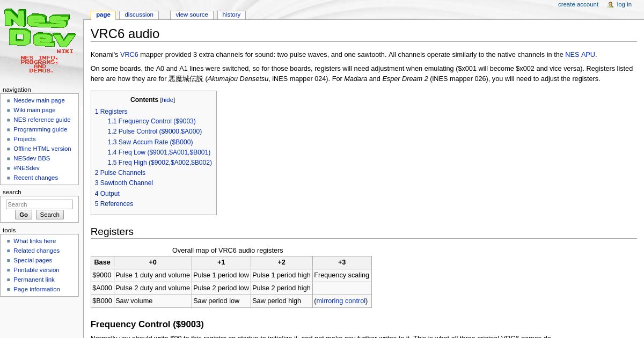
Task: Go to 1.3 Saw Accum Rate ($B000)
Action: click(150, 142)
